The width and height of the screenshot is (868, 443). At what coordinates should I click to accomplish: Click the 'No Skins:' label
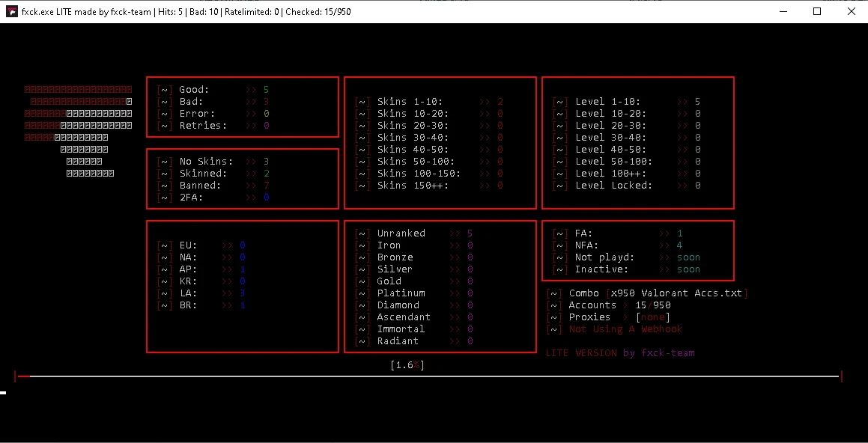(207, 162)
